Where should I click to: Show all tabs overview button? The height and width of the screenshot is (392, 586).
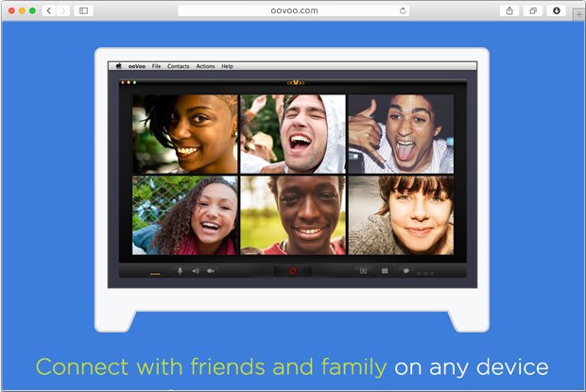533,10
